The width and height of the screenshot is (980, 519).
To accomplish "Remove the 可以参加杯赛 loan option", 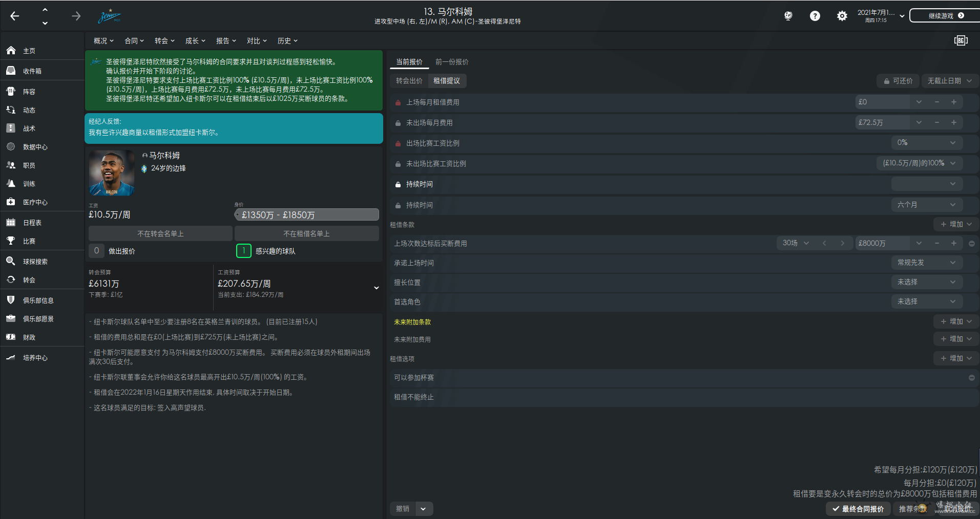I will (x=971, y=378).
